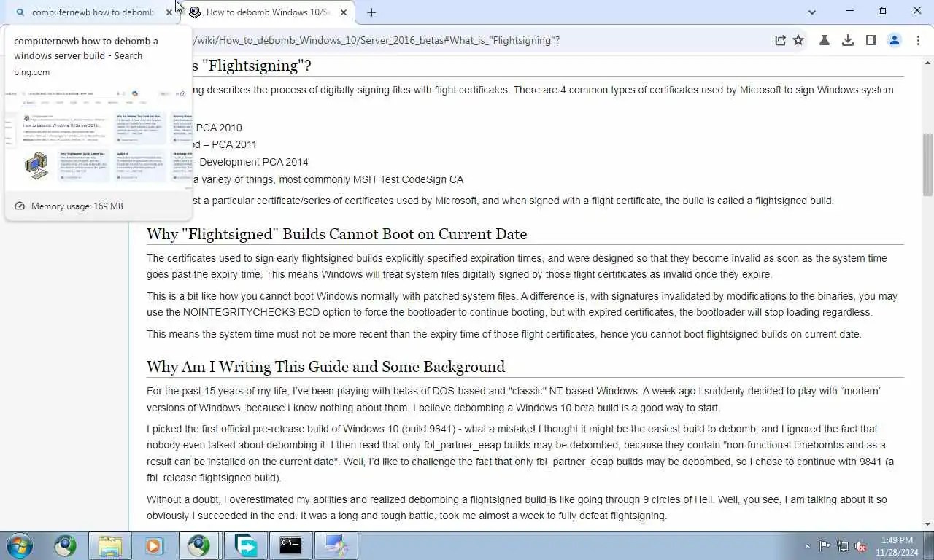Click the paragraph starting 'The certificates used to sign'
The width and height of the screenshot is (934, 560).
point(517,266)
